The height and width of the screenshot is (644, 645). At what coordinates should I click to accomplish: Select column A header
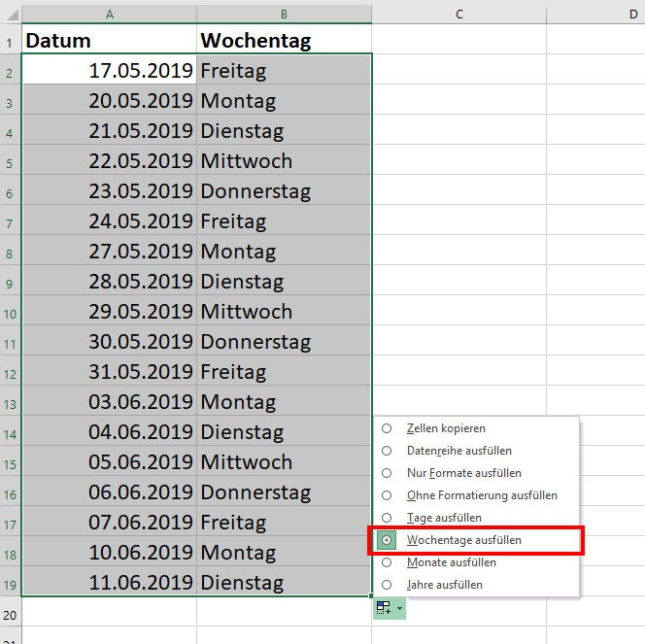pyautogui.click(x=110, y=15)
